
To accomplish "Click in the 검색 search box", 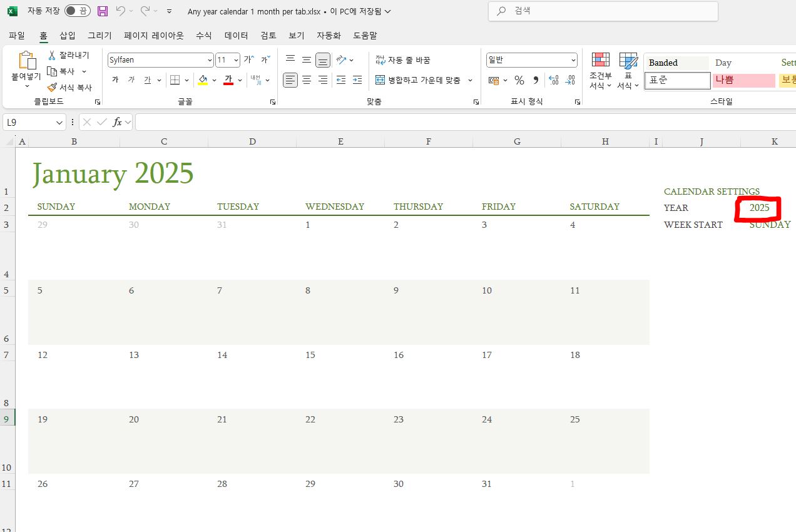I will [x=603, y=11].
